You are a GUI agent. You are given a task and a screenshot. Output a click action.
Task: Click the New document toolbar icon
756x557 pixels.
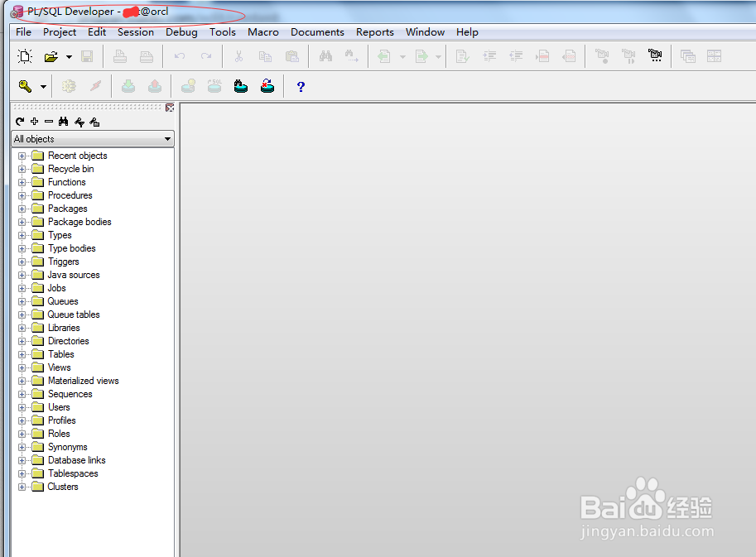pos(25,56)
